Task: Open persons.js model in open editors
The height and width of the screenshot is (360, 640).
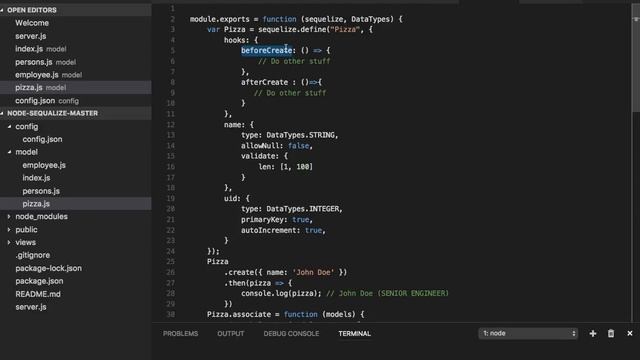Action: coord(45,62)
